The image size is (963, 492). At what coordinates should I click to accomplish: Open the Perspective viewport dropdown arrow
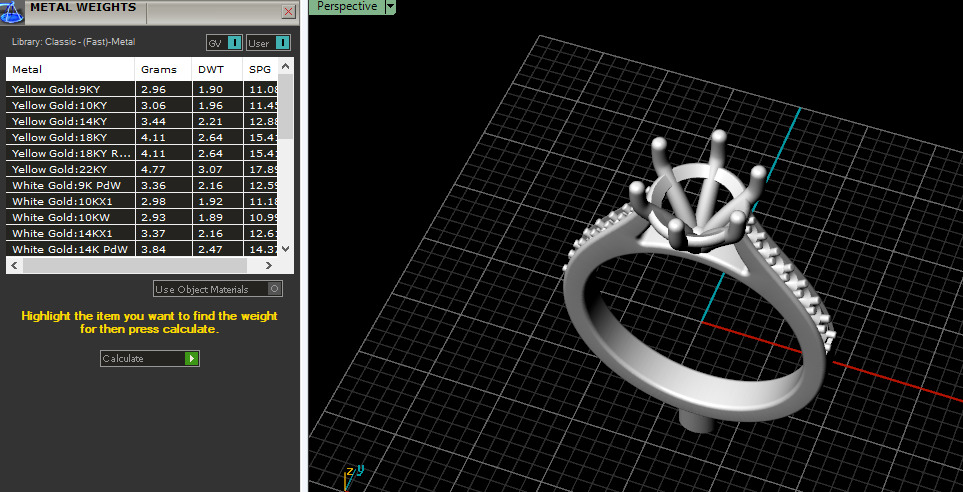[x=390, y=7]
